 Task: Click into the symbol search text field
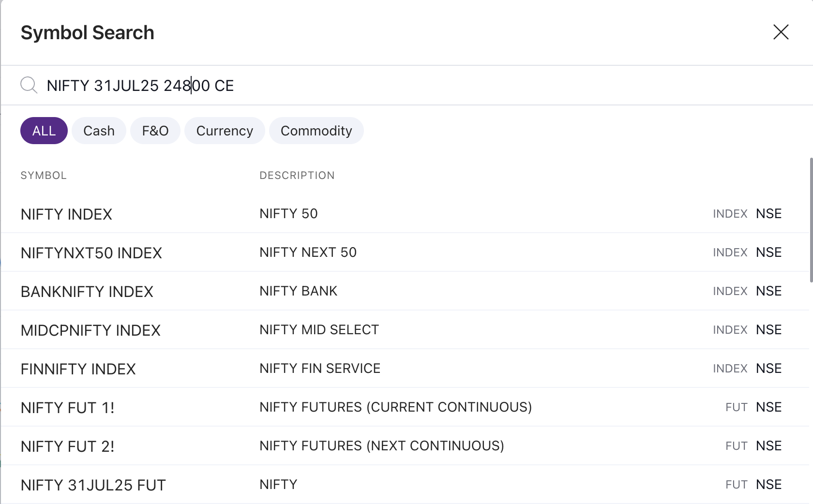pos(387,86)
